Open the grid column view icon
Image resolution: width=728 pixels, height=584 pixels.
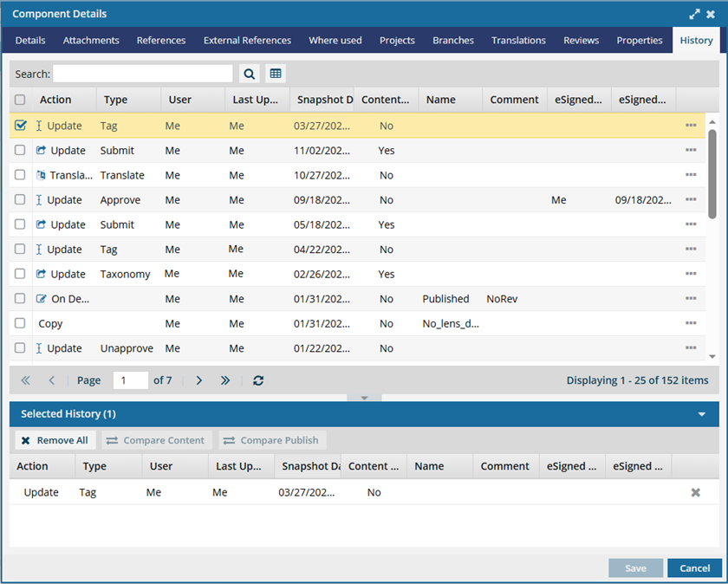tap(276, 75)
